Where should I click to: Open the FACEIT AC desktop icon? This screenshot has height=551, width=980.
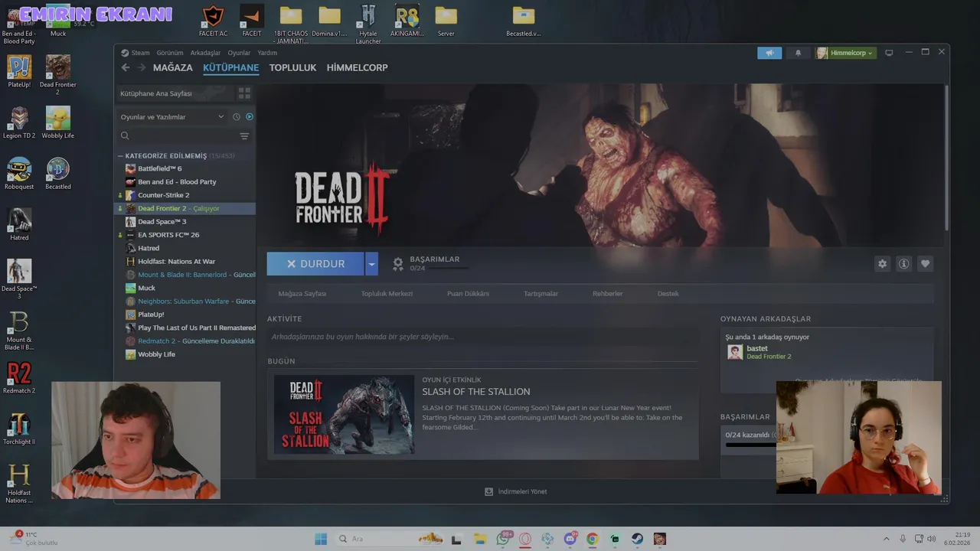tap(214, 21)
